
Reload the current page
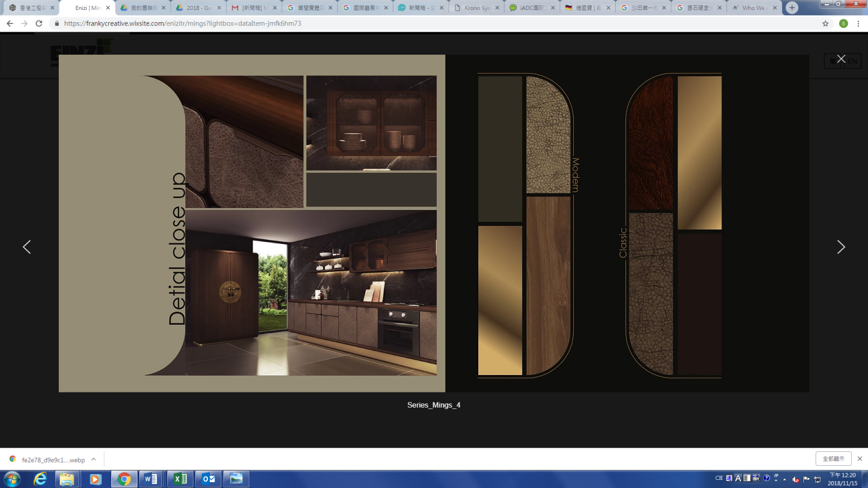tap(39, 24)
